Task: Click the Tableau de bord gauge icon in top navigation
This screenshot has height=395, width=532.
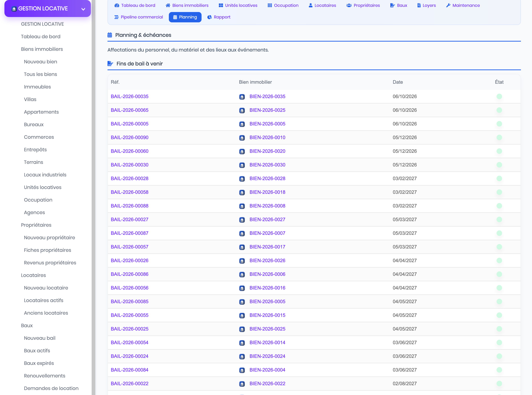Action: pos(117,5)
